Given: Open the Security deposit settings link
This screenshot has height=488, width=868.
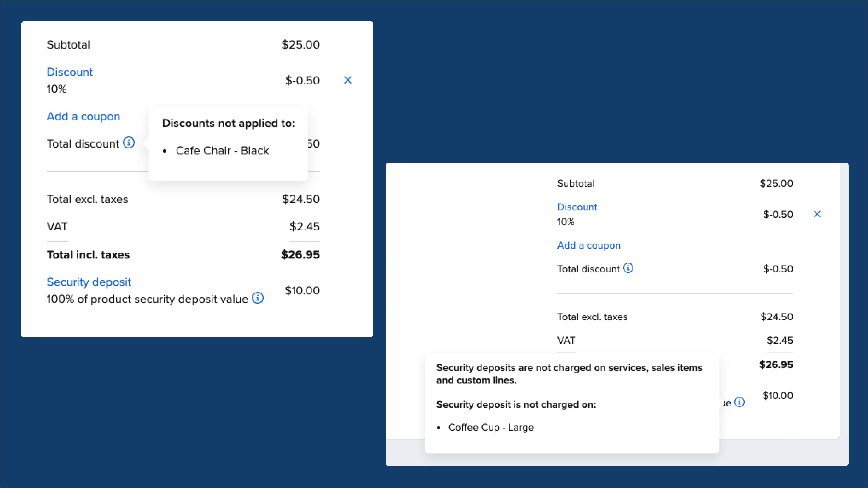Looking at the screenshot, I should tap(89, 282).
